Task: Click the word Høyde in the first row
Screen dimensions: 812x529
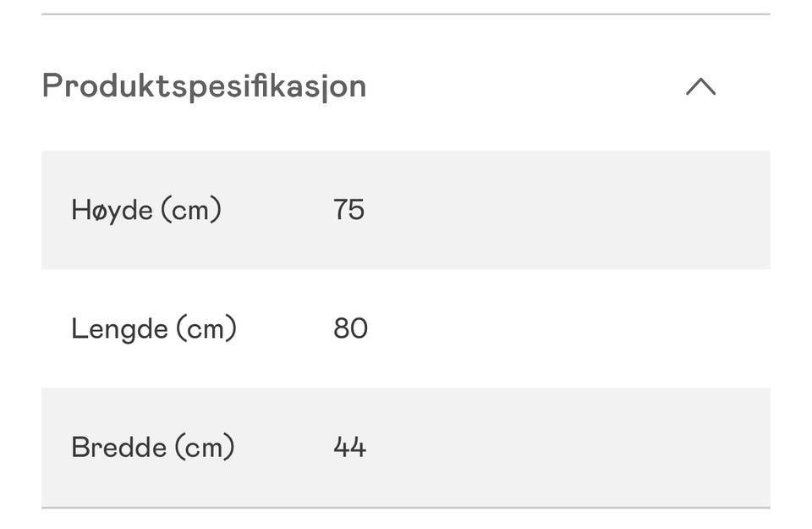Action: point(112,211)
